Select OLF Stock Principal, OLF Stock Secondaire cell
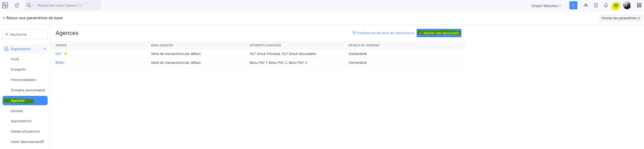This screenshot has height=149, width=644. pyautogui.click(x=283, y=54)
